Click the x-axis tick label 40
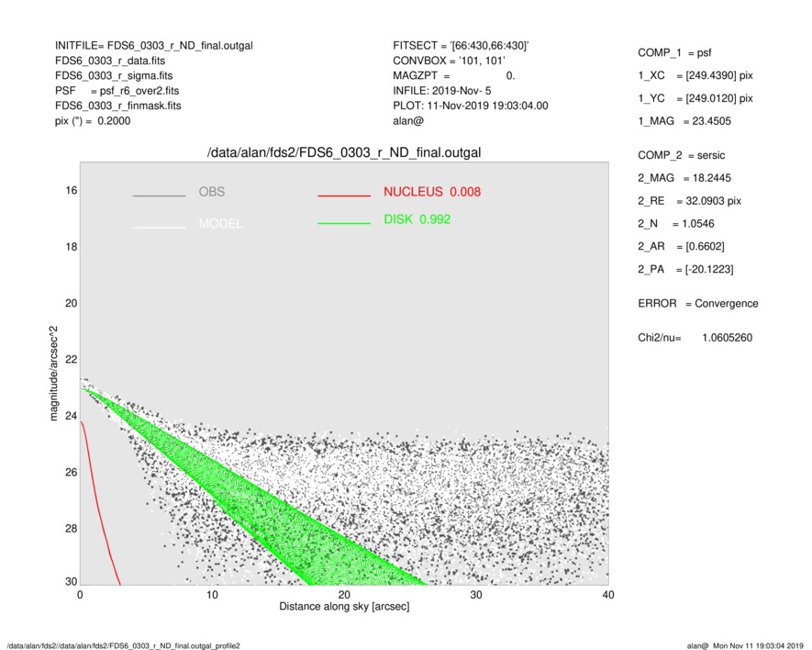This screenshot has width=812, height=650. tap(608, 595)
